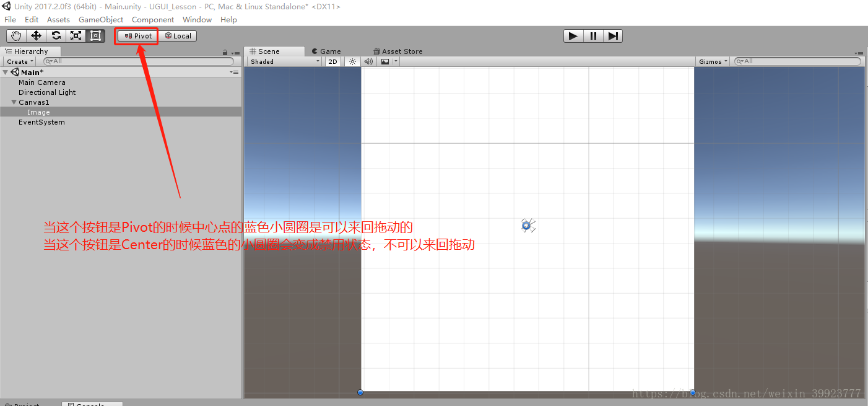Screen dimensions: 868x406
Task: Switch to the Scene tab
Action: click(x=274, y=51)
